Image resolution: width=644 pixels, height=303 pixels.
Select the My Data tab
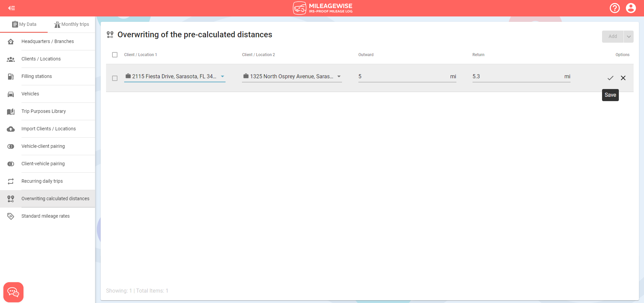[24, 25]
